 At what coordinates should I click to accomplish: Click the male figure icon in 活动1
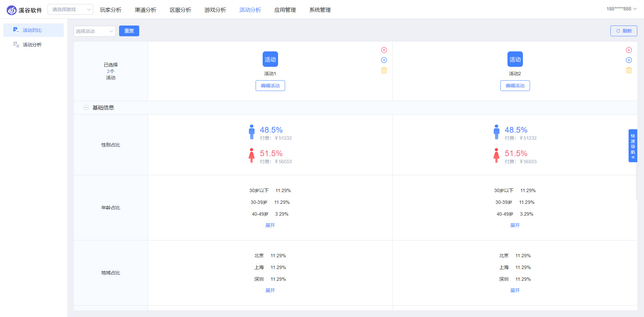pyautogui.click(x=252, y=132)
